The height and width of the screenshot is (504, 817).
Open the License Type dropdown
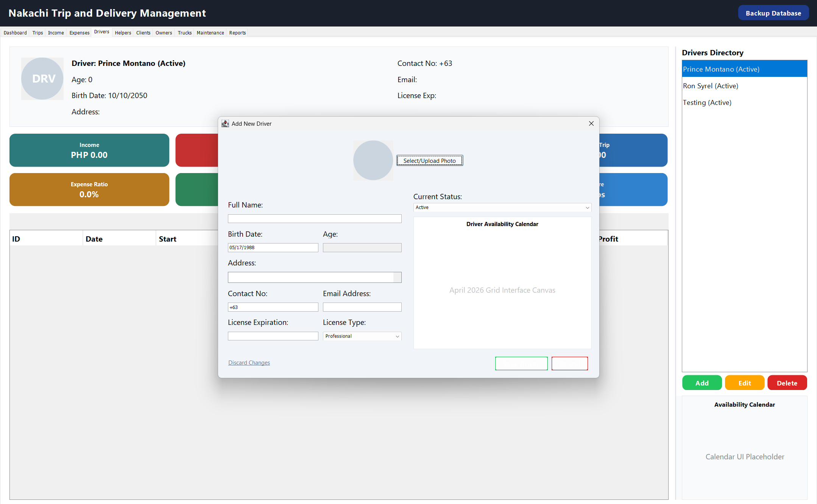pyautogui.click(x=362, y=336)
